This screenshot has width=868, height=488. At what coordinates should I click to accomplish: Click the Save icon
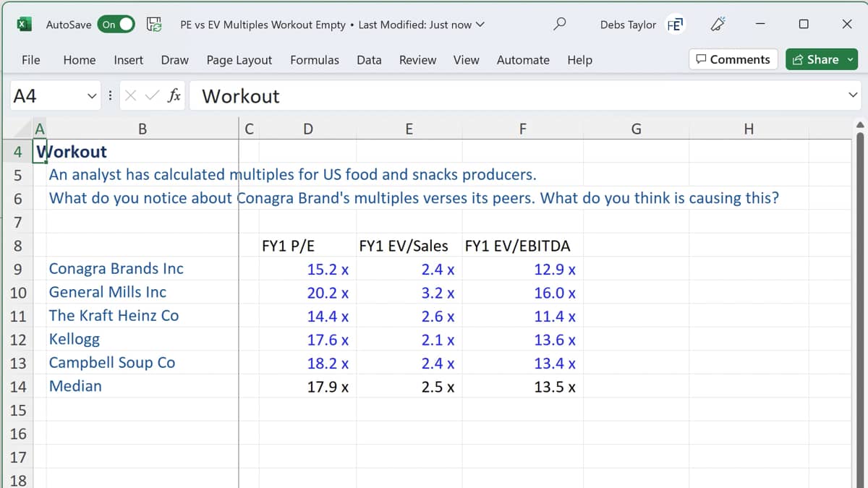point(154,24)
